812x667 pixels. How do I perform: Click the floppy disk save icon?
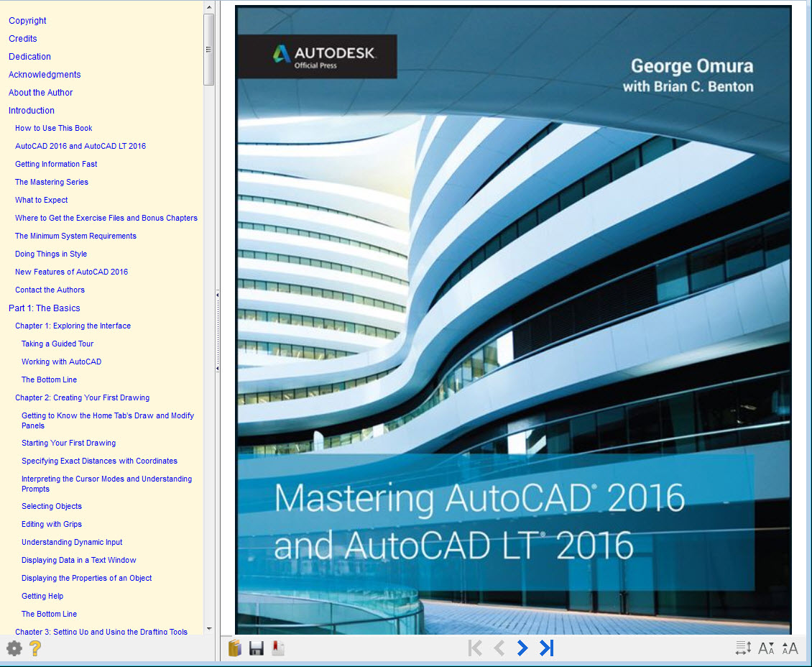[x=257, y=648]
